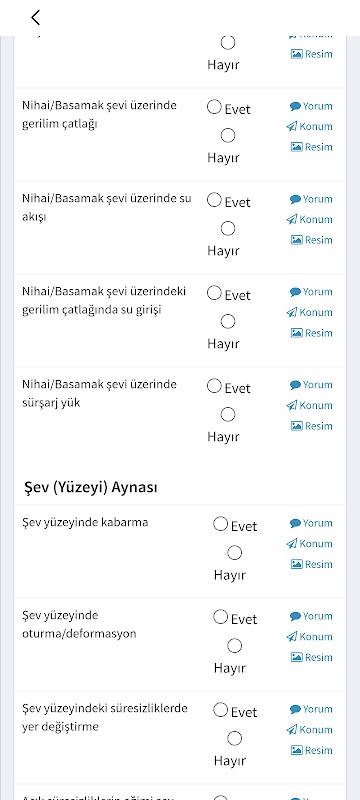Screen dimensions: 360x800
Task: Click Yorum link for sürşarj yük row
Action: click(311, 385)
